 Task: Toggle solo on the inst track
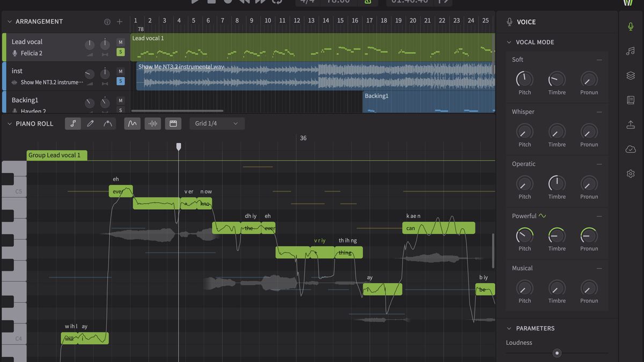click(120, 81)
